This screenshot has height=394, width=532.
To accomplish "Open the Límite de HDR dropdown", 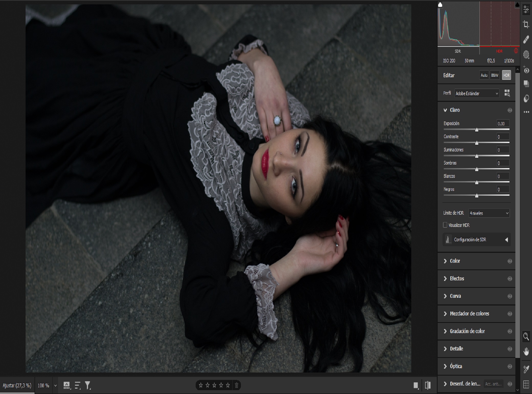I will (489, 213).
